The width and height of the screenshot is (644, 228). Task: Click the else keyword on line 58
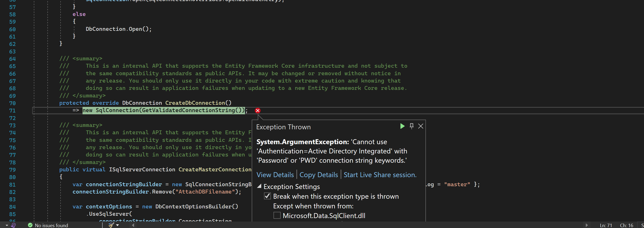click(79, 14)
